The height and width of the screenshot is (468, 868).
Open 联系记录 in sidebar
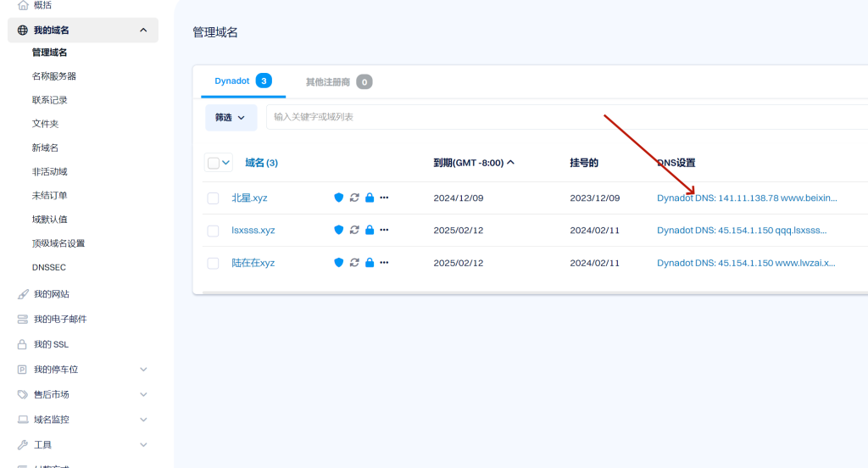point(49,100)
